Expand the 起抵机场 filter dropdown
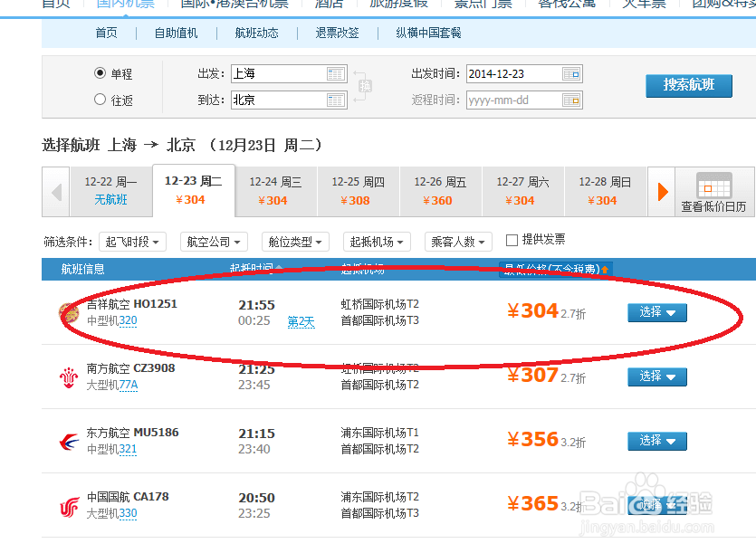 pyautogui.click(x=377, y=242)
